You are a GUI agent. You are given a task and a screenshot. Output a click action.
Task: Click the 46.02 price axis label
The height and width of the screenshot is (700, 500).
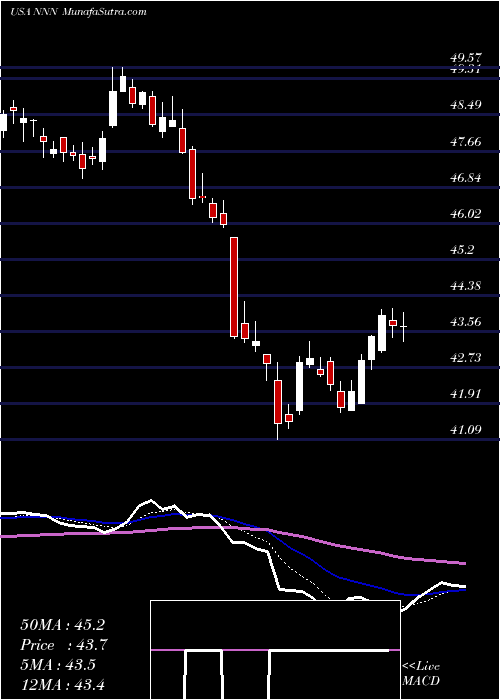click(466, 213)
